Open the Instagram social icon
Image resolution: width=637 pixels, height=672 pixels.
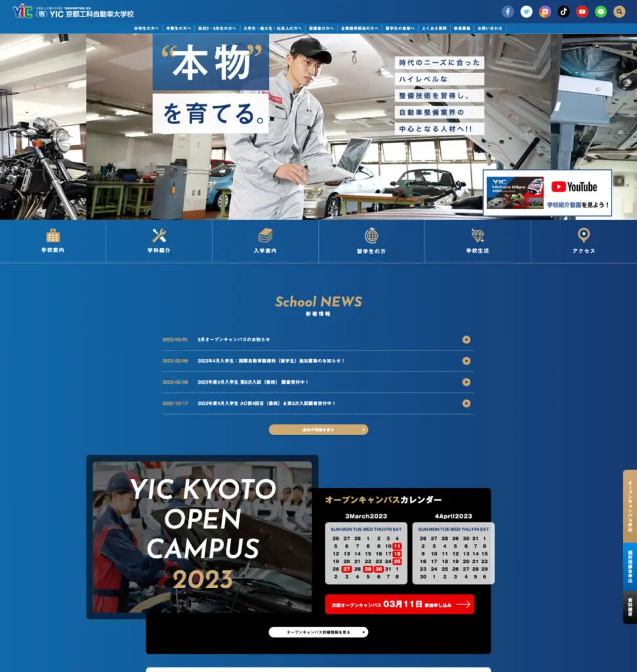[545, 11]
